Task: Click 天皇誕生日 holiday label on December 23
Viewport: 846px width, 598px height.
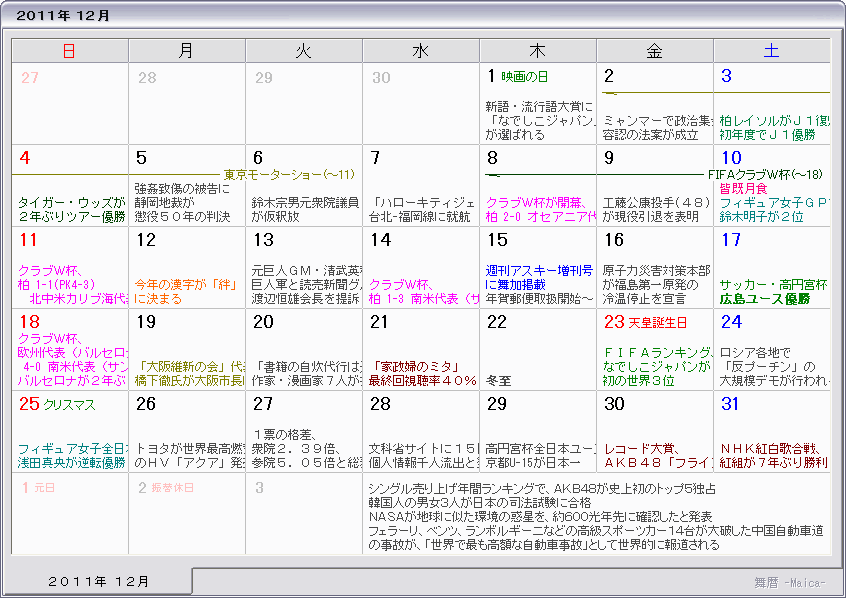Action: click(x=657, y=323)
